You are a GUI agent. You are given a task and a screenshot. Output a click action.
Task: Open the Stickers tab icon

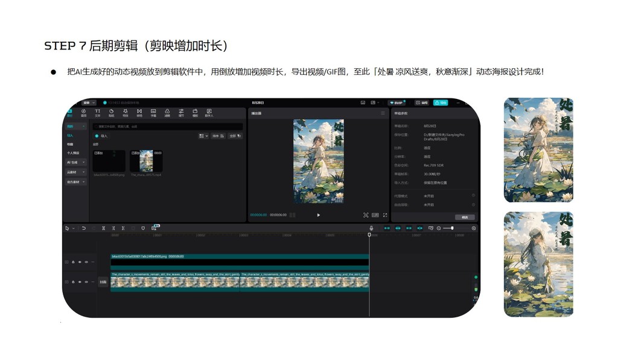(111, 112)
